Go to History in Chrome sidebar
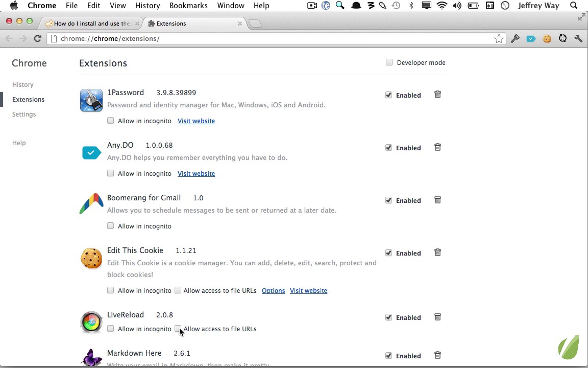This screenshot has width=588, height=368. click(23, 84)
